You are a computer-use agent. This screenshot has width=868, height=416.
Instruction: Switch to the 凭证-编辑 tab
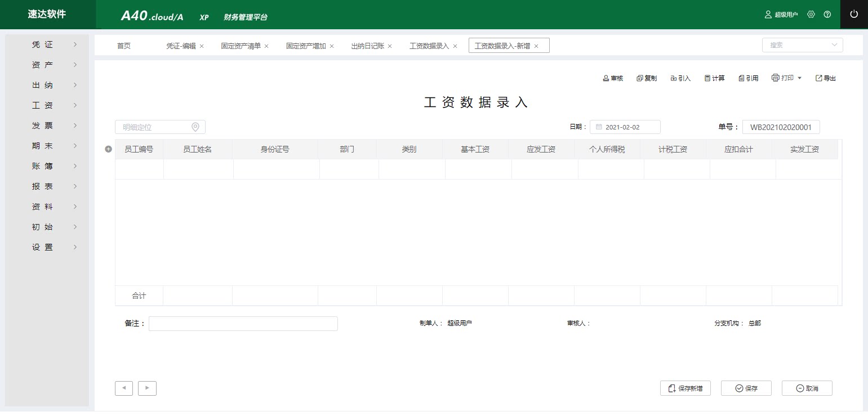(181, 46)
